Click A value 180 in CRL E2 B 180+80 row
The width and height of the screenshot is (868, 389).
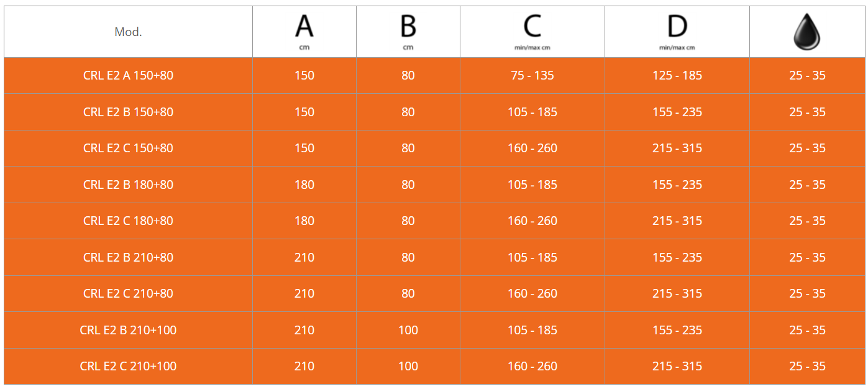coord(304,185)
